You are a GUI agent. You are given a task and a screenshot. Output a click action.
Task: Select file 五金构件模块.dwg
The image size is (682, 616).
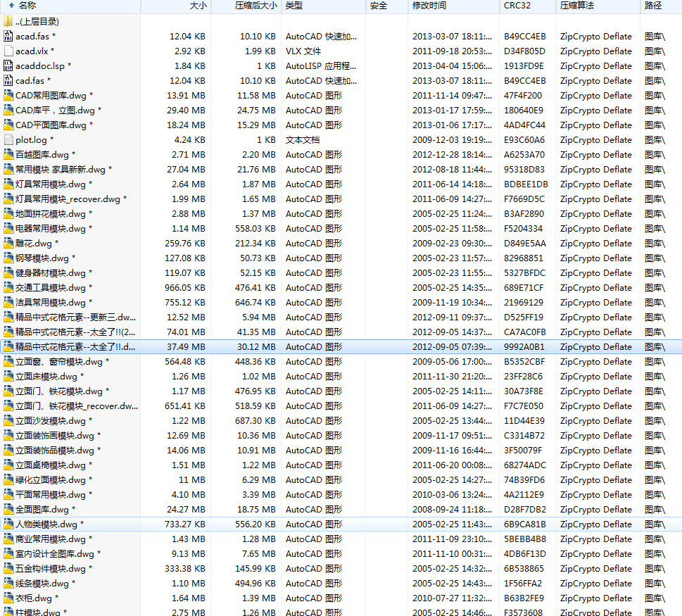click(x=53, y=569)
